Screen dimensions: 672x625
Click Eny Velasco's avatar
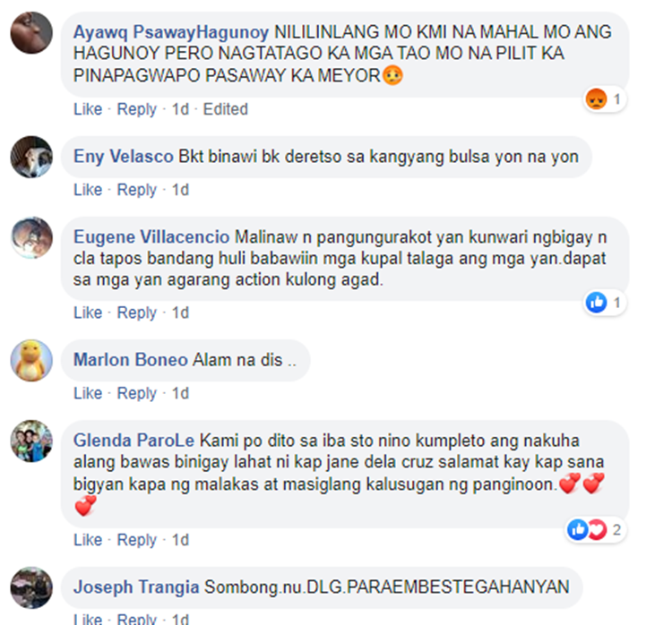31,157
